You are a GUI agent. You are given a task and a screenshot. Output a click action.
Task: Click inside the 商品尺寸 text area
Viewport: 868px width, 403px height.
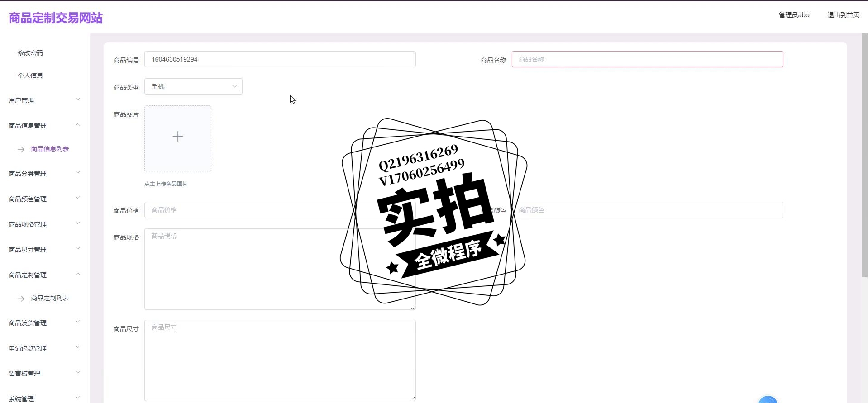pos(280,360)
